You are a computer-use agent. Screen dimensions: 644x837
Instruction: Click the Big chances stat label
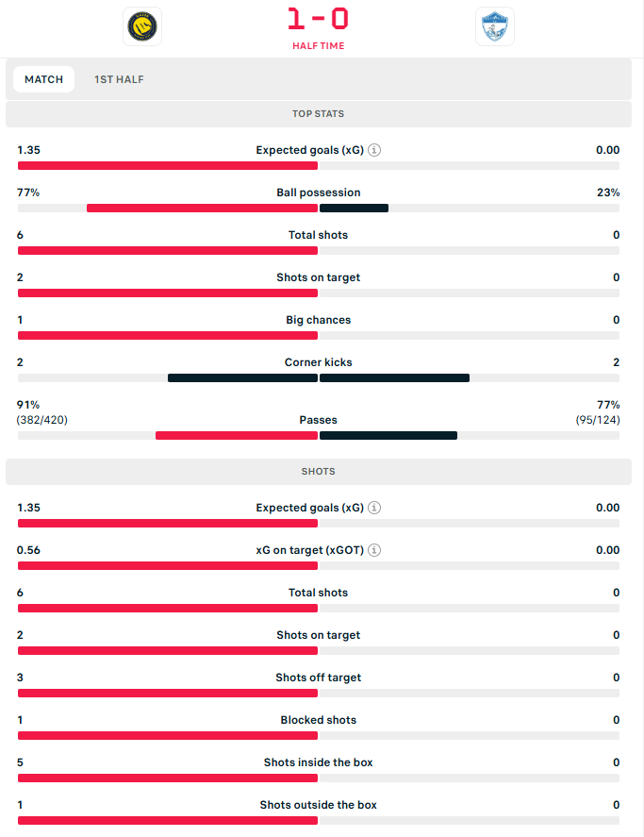click(319, 320)
